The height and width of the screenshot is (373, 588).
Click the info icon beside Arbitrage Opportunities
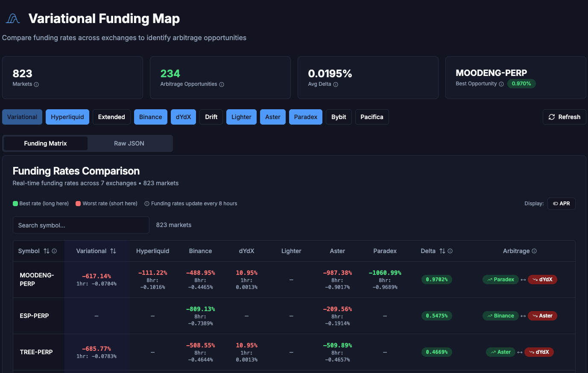click(x=222, y=85)
